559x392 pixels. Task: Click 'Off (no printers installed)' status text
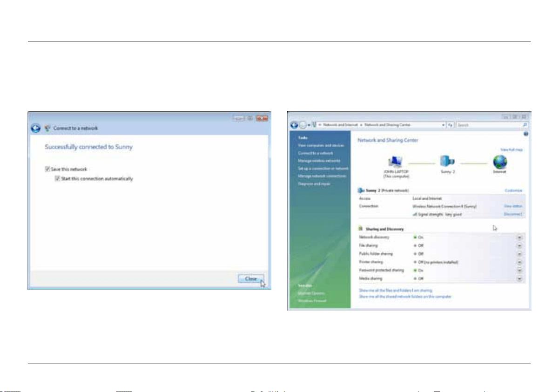point(438,262)
